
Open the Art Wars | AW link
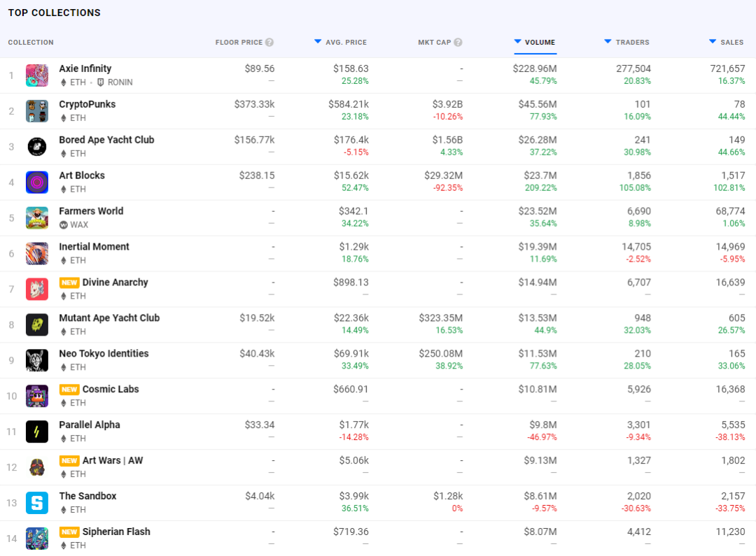pyautogui.click(x=113, y=461)
